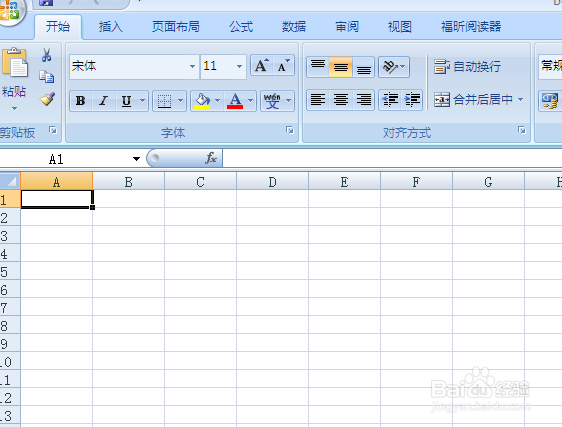Select row 8 header
562x427 pixels.
(10, 326)
